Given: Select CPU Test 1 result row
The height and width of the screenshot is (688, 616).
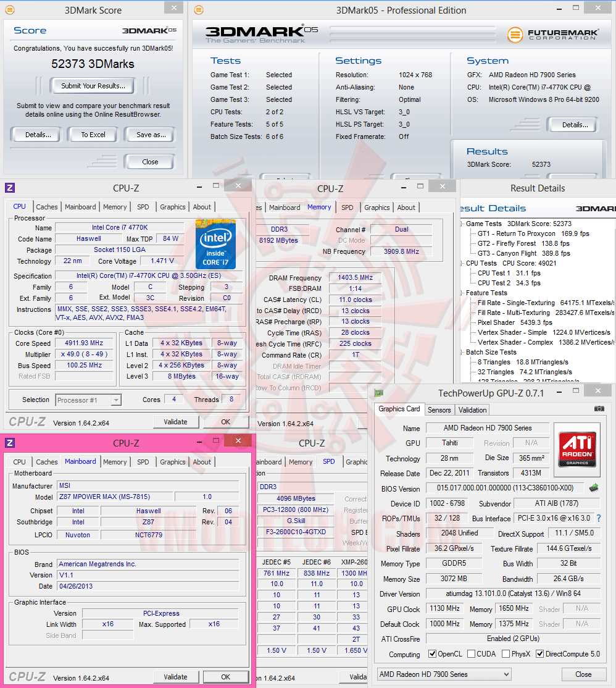Looking at the screenshot, I should [509, 273].
